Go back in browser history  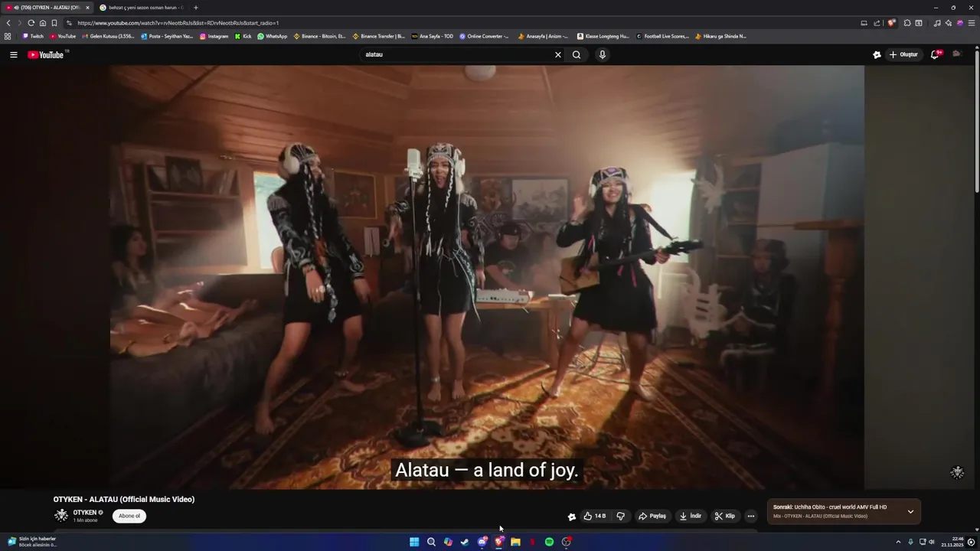[8, 23]
